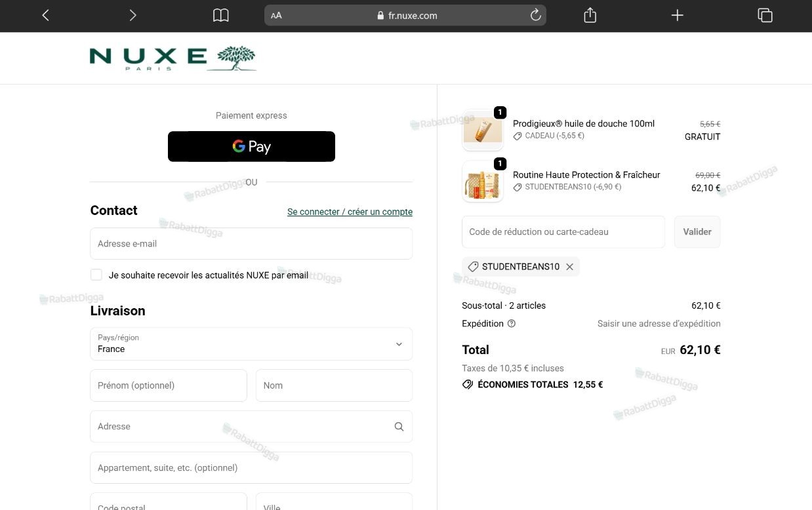This screenshot has width=812, height=510.
Task: Expand the Pays/région France dropdown
Action: point(251,343)
